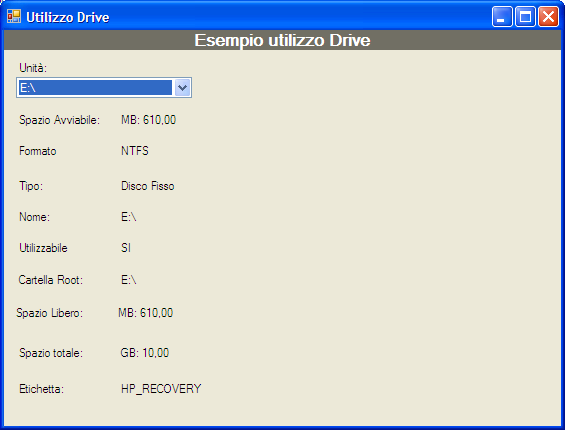Click the NTFS format value

coord(135,151)
